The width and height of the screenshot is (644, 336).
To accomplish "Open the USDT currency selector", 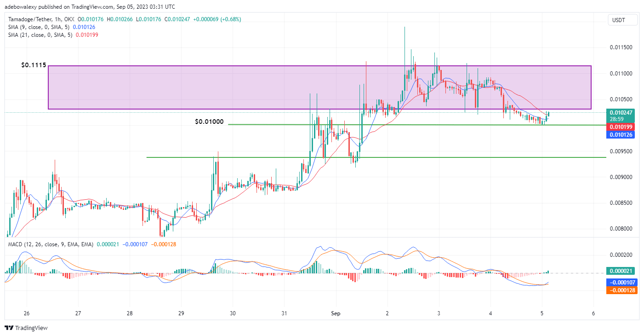I will coord(623,20).
